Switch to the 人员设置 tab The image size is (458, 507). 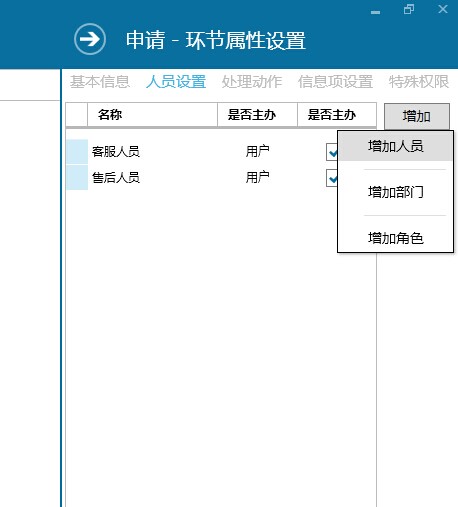click(176, 82)
